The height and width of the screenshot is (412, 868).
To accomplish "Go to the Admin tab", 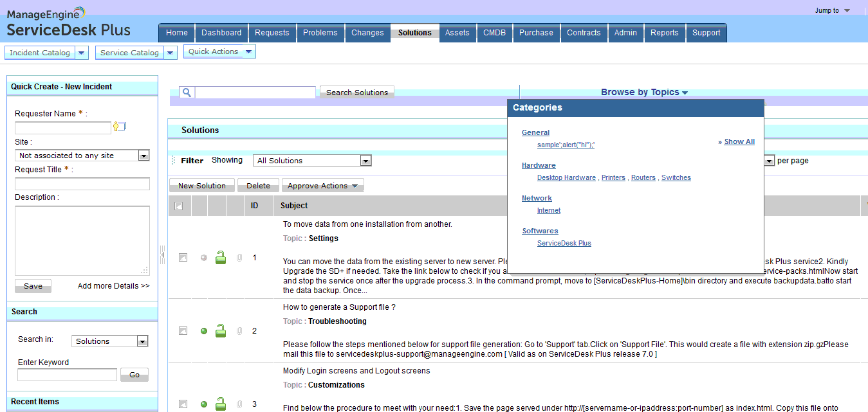I will pos(625,33).
